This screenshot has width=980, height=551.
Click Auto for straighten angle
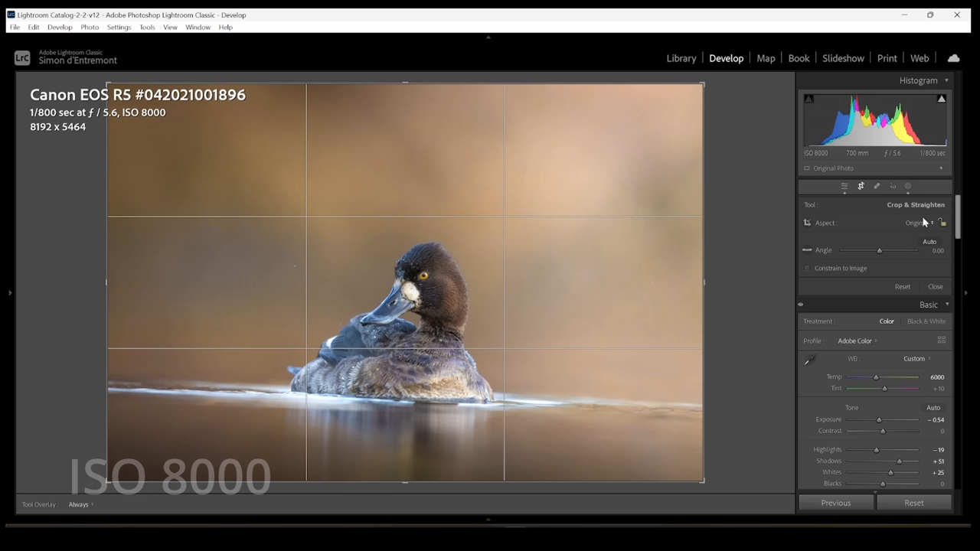coord(929,242)
